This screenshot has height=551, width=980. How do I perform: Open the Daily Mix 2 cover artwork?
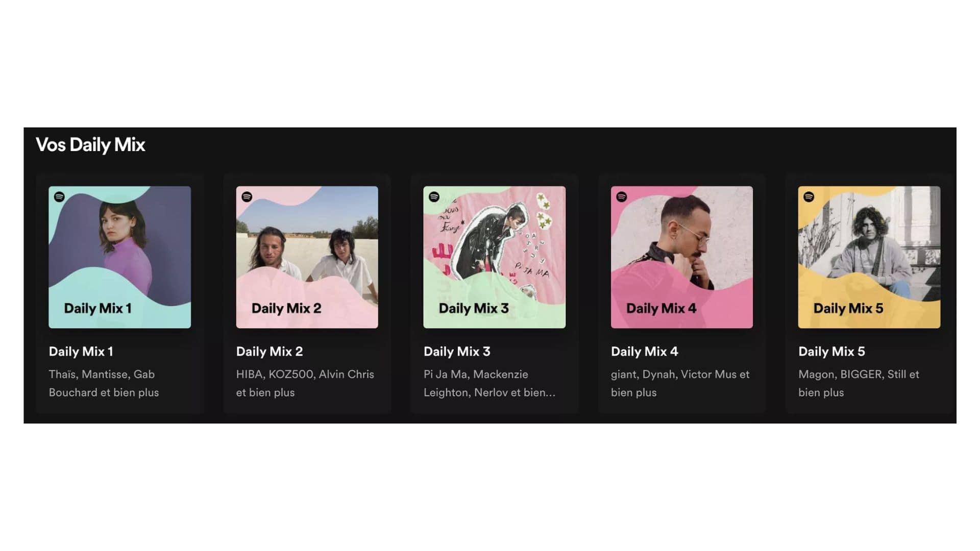(307, 257)
